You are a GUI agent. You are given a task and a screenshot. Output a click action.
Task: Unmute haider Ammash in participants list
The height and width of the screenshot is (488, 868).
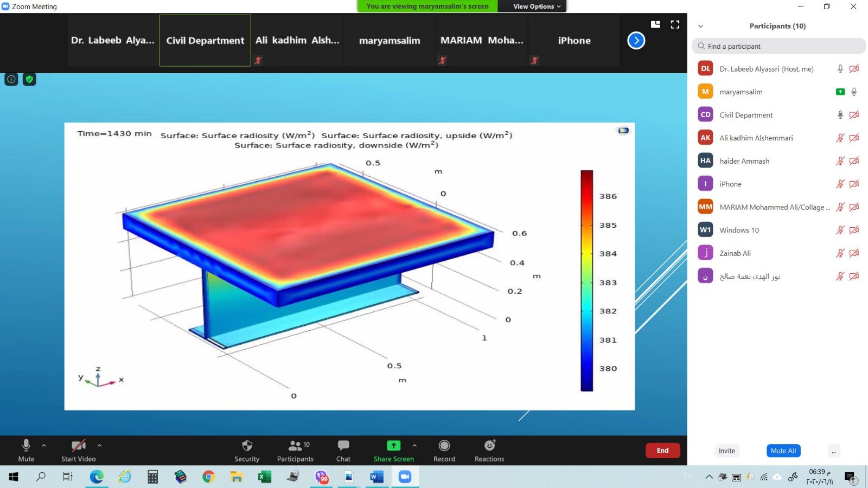point(840,161)
